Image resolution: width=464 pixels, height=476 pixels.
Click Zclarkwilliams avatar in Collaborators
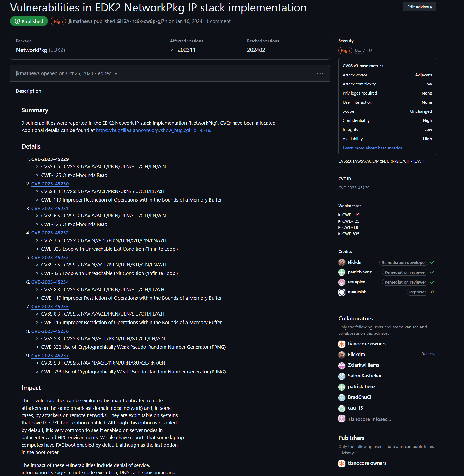click(x=342, y=365)
